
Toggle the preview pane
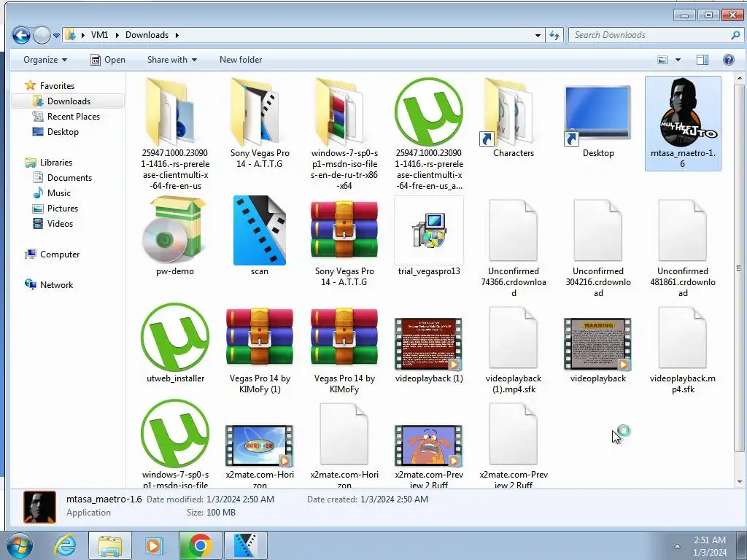coord(703,60)
